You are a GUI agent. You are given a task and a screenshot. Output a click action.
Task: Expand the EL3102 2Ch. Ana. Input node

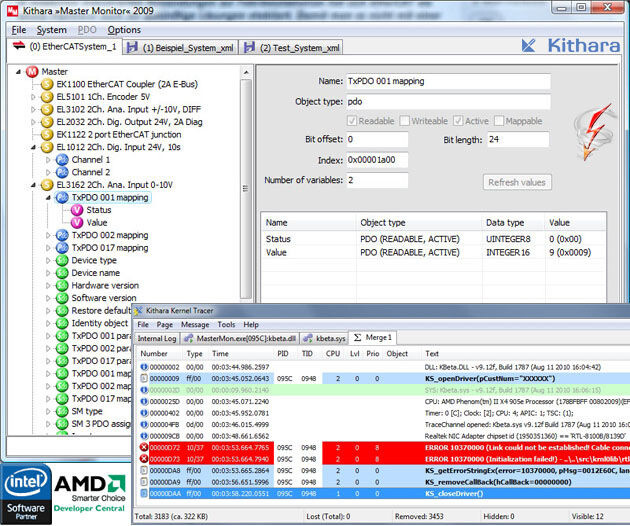[x=33, y=109]
